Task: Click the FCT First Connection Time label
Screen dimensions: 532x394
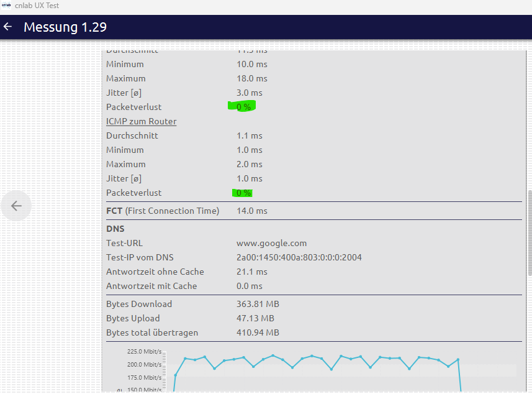Action: (x=163, y=211)
